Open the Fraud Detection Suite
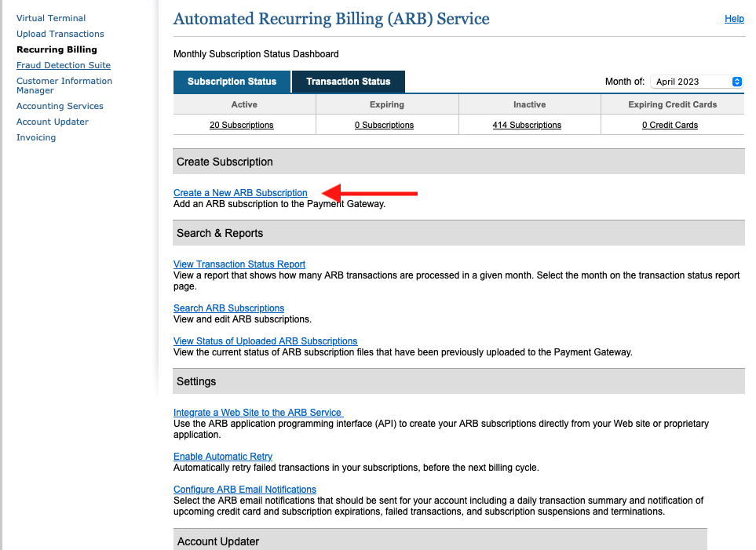The width and height of the screenshot is (756, 550). click(63, 65)
